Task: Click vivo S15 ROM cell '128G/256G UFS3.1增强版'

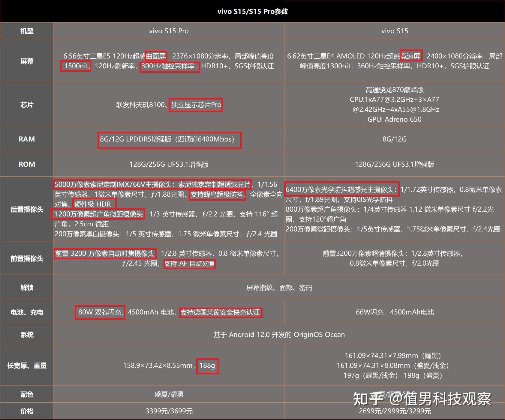Action: tap(395, 164)
